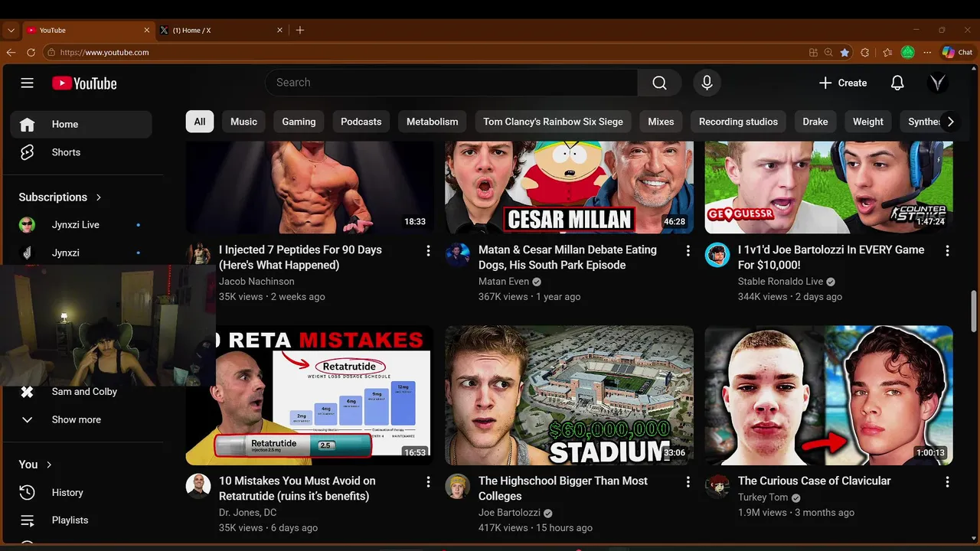Open more options for Curious Case of Clavicular

pos(947,482)
